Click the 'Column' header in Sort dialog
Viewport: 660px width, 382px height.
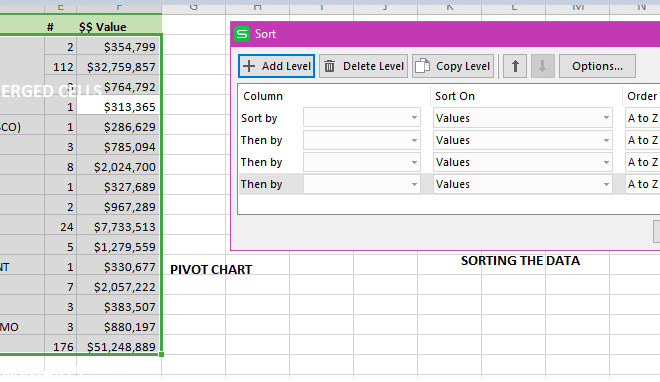263,96
